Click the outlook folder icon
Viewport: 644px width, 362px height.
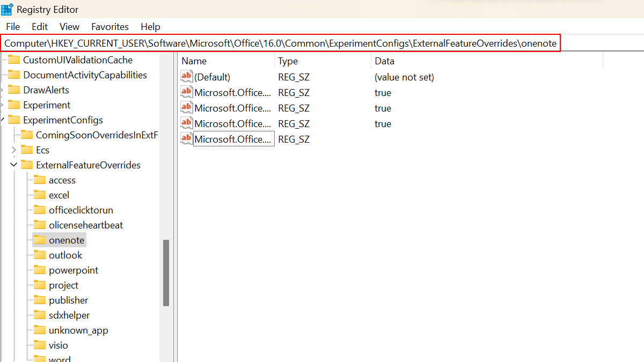point(40,255)
